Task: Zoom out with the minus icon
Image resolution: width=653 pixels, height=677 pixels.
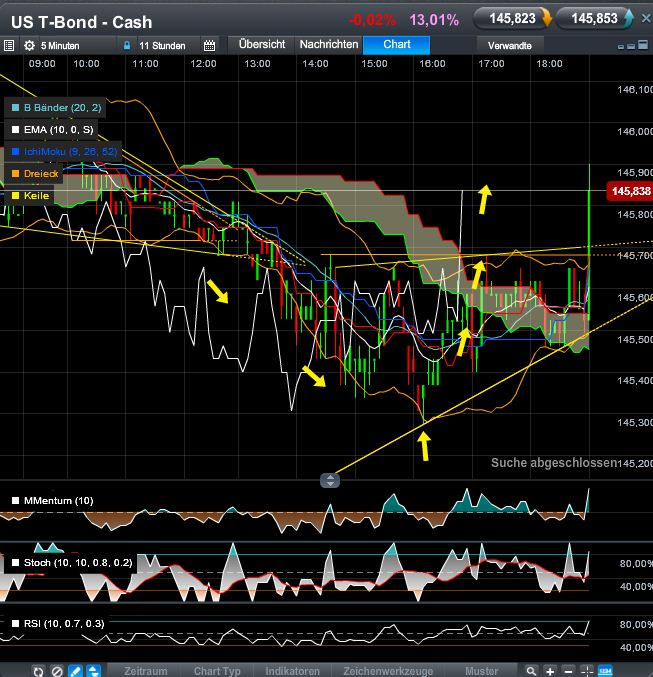Action: [568, 670]
